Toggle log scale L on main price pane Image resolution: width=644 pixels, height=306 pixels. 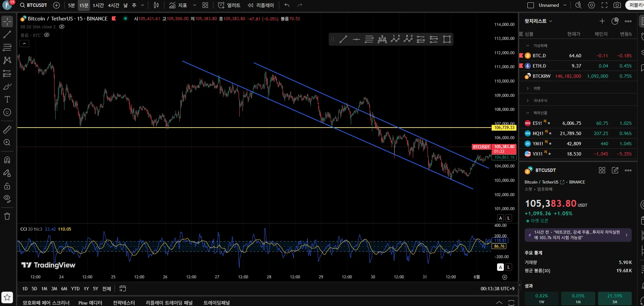coord(508,218)
